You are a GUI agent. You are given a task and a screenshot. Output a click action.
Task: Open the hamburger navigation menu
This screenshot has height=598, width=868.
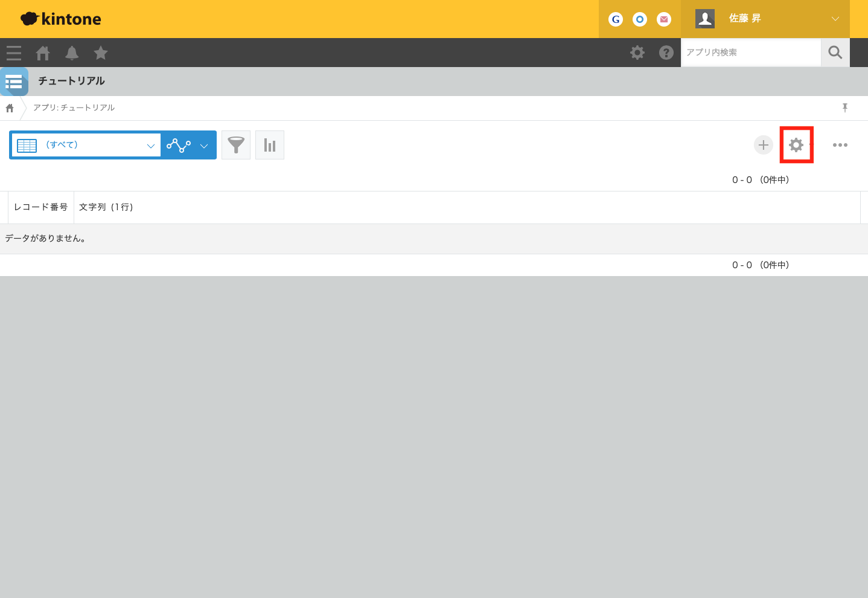[14, 53]
